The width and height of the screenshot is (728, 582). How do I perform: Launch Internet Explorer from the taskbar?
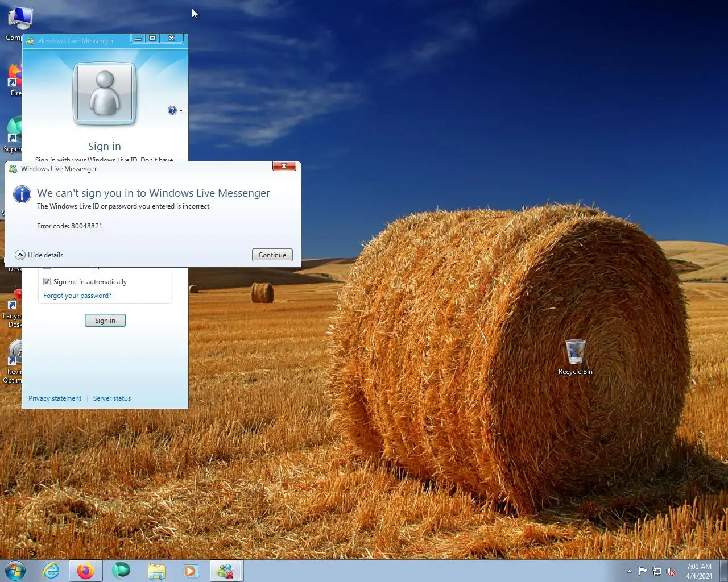[x=51, y=571]
